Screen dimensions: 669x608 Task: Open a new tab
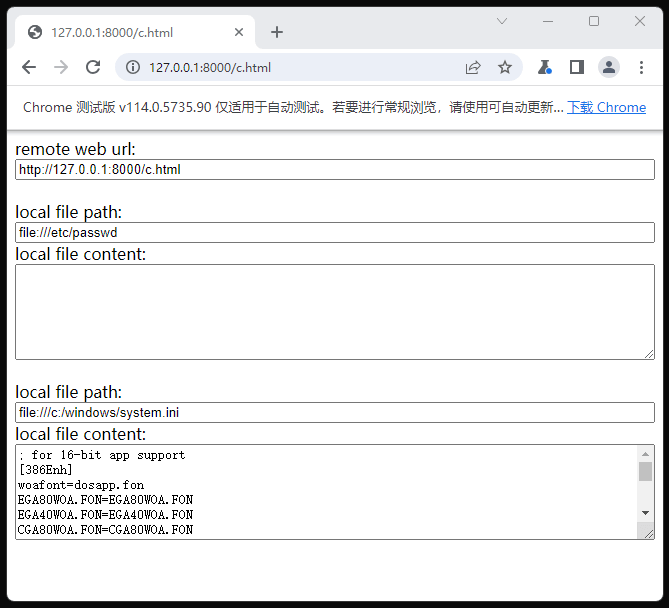click(x=277, y=32)
